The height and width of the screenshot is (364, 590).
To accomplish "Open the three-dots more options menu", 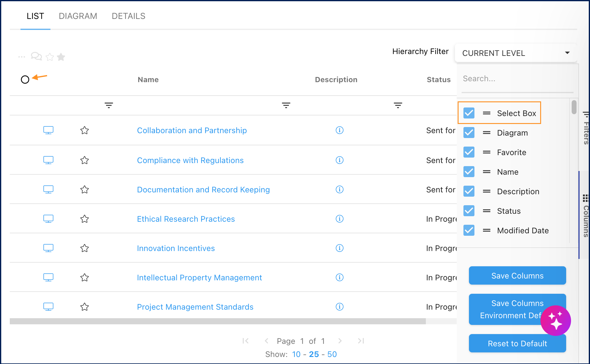I will [22, 57].
